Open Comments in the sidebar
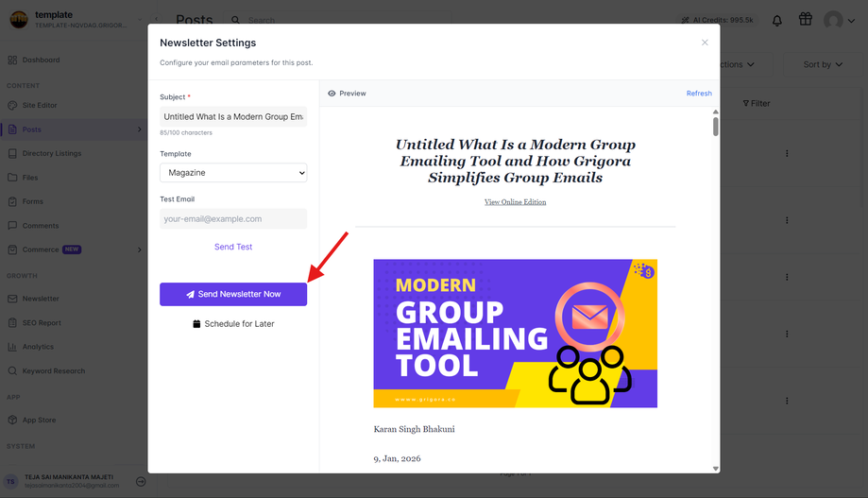The image size is (868, 498). 41,226
